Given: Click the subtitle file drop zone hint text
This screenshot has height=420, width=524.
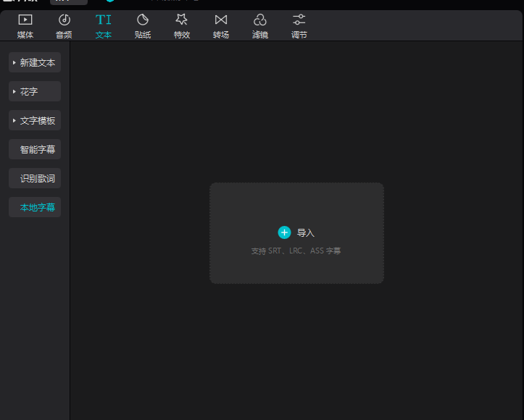Looking at the screenshot, I should click(296, 251).
